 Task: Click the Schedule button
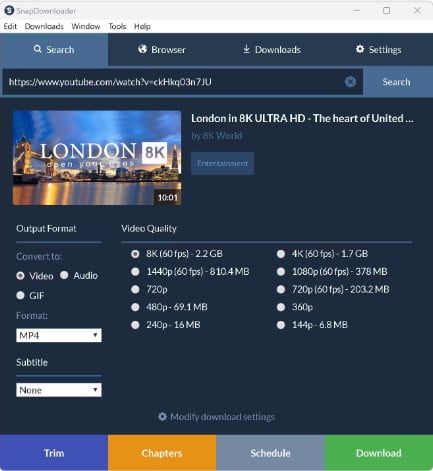270,453
